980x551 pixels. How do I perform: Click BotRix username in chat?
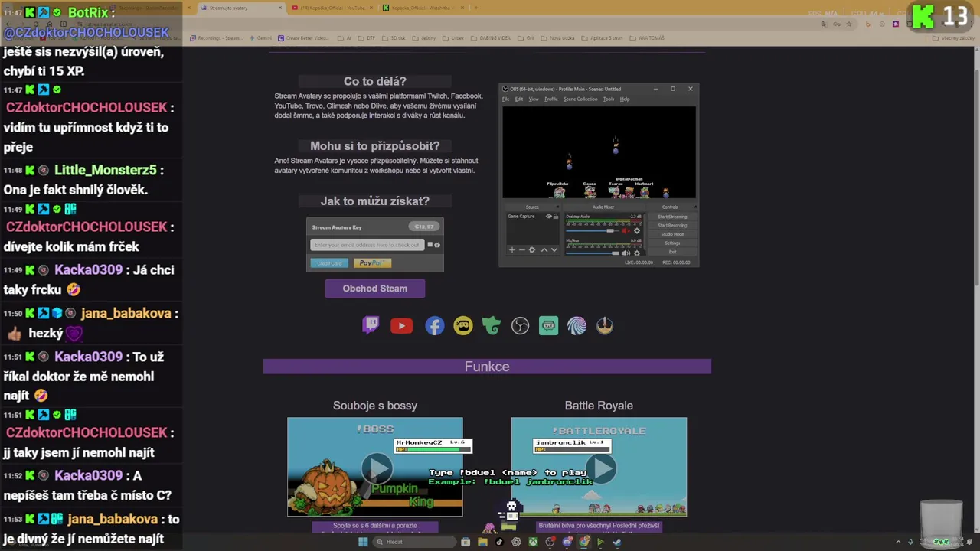[x=88, y=12]
